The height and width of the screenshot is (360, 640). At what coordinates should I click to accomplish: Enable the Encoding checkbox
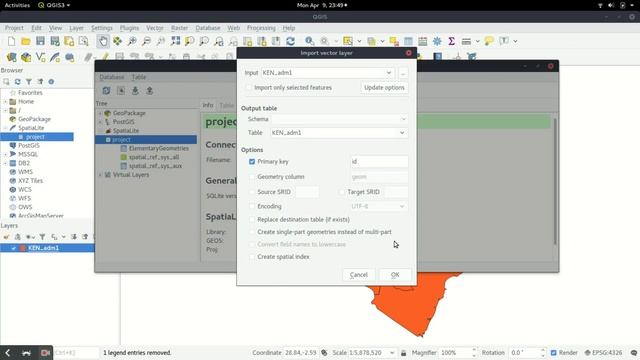[x=252, y=207]
